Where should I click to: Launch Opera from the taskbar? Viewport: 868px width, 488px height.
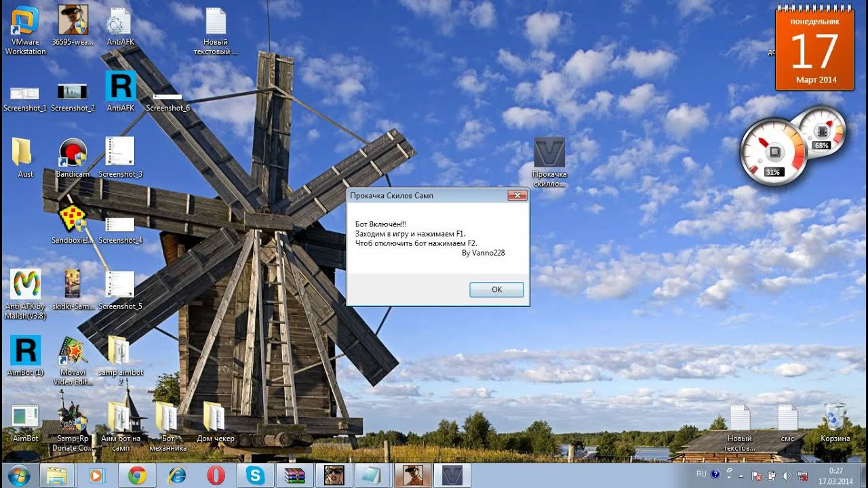[x=216, y=475]
